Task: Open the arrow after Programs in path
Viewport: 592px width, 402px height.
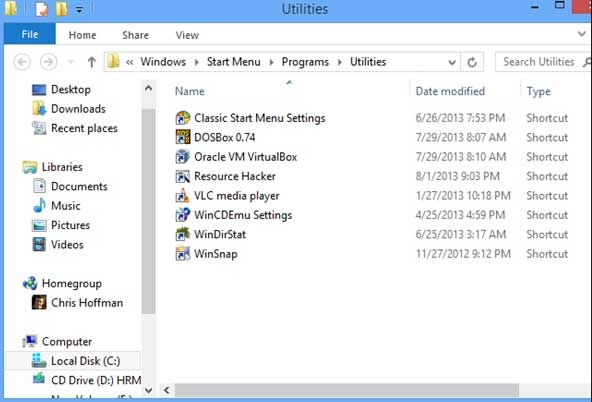Action: click(340, 62)
